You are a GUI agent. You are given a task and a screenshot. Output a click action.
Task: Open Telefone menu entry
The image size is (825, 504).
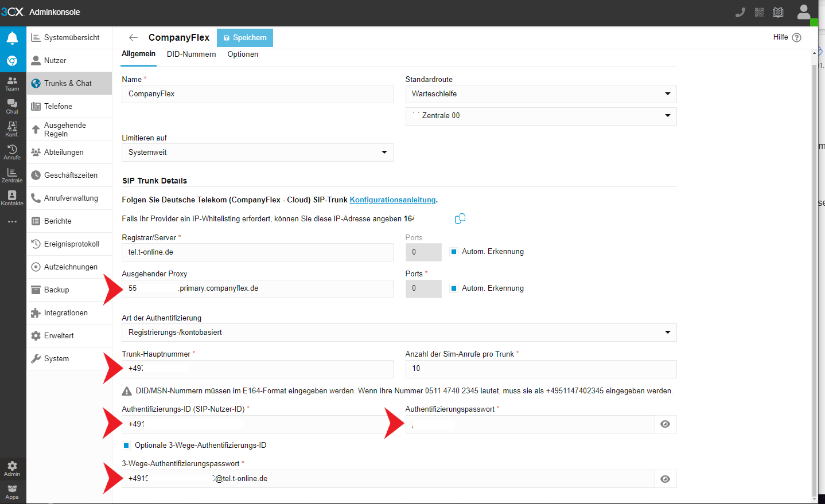tap(69, 107)
